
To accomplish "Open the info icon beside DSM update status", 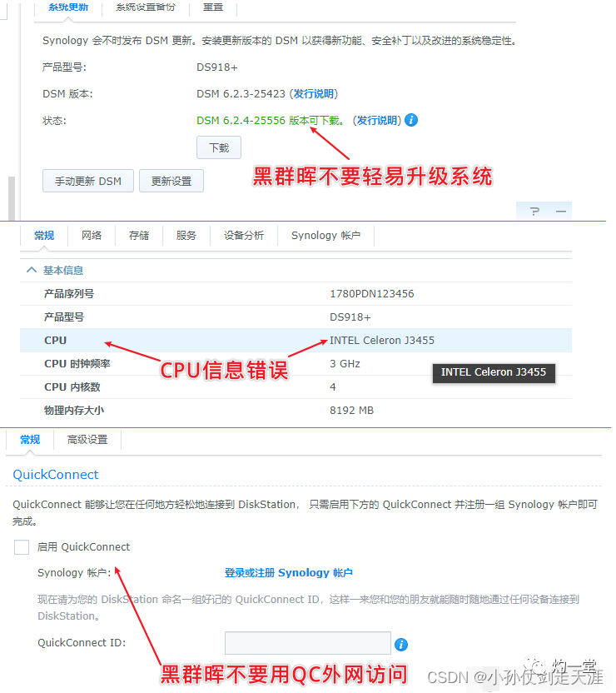I will click(411, 120).
